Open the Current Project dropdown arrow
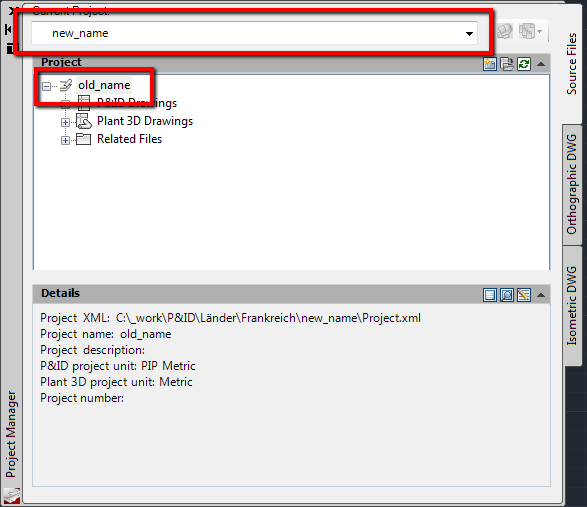The height and width of the screenshot is (507, 587). point(469,34)
